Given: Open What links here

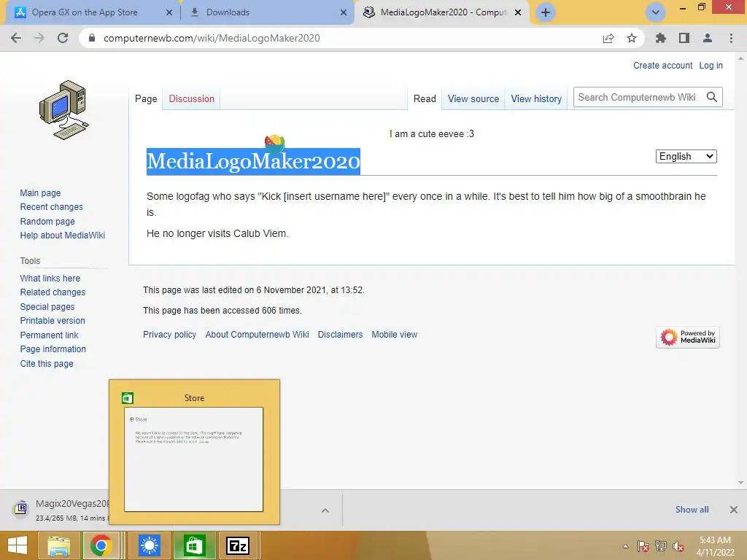Looking at the screenshot, I should point(50,278).
